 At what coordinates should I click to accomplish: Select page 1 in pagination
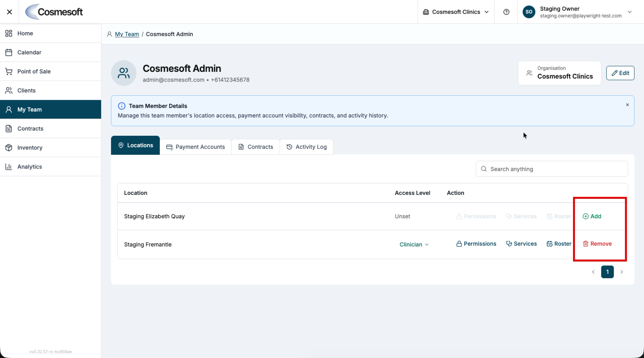(x=607, y=272)
